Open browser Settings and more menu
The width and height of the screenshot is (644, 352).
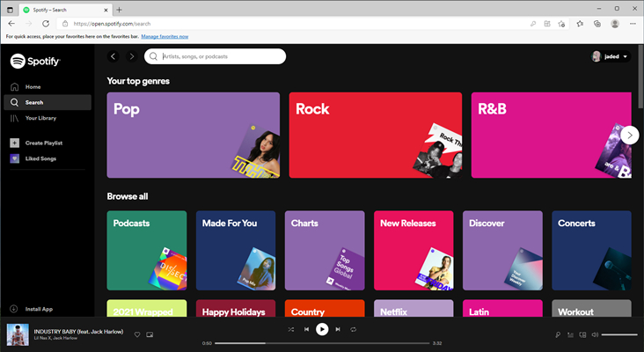coord(633,24)
